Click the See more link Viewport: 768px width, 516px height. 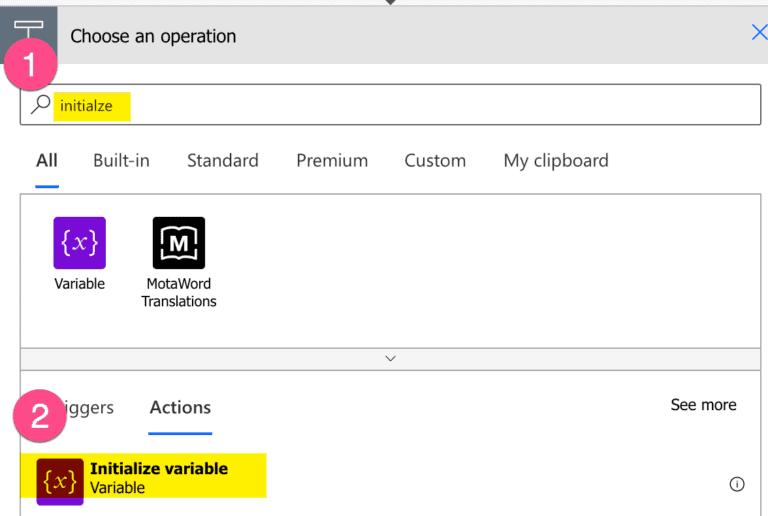tap(703, 405)
